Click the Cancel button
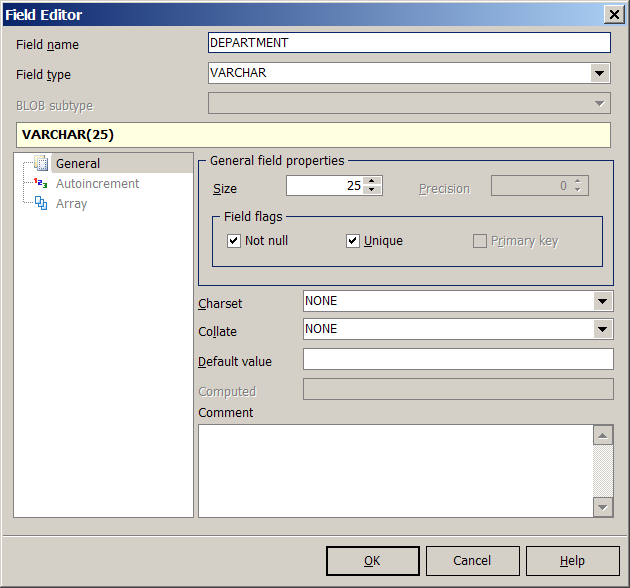The image size is (630, 588). click(x=472, y=561)
